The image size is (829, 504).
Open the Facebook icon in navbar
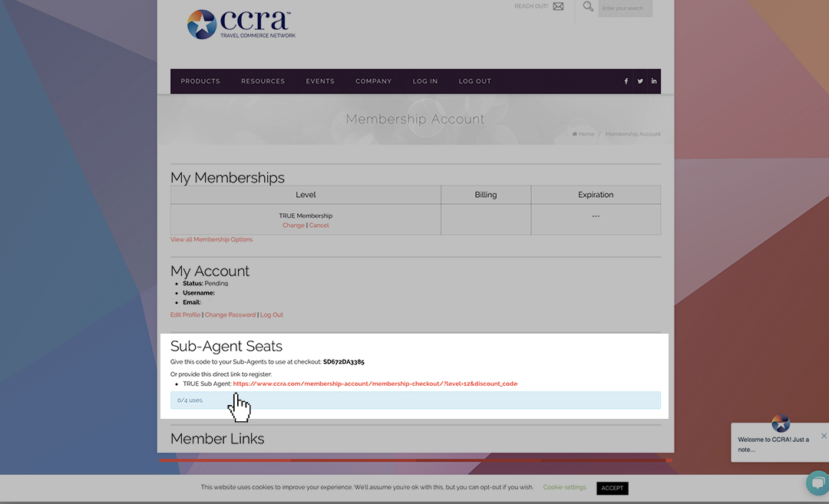(x=626, y=81)
